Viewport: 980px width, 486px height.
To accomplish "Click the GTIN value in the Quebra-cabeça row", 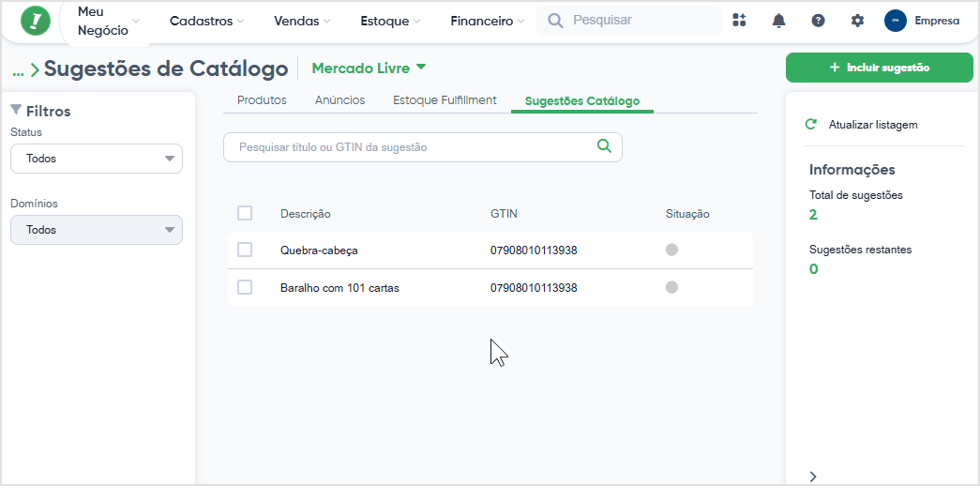I will [x=534, y=251].
